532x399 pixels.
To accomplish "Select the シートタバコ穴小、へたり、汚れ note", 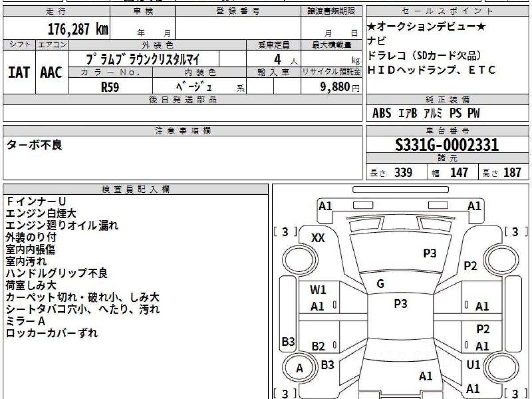I will (83, 309).
